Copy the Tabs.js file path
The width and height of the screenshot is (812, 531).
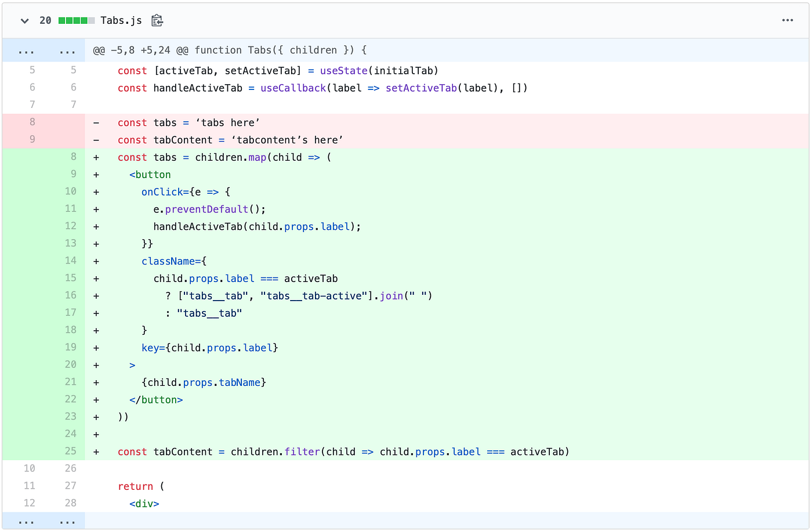157,20
